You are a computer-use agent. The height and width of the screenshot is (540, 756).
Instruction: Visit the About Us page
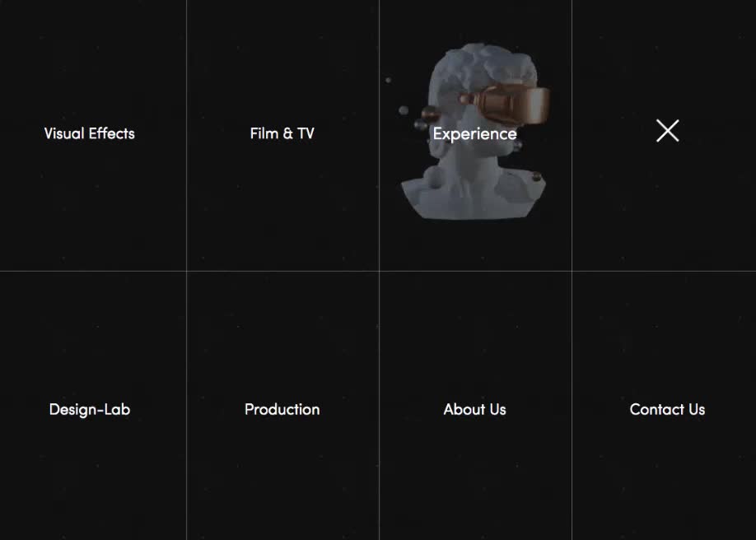point(475,409)
